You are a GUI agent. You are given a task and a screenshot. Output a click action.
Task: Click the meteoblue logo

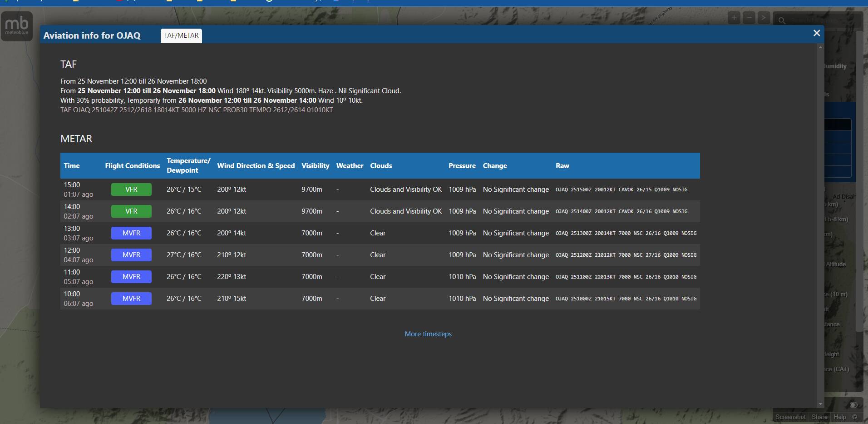pyautogui.click(x=16, y=25)
